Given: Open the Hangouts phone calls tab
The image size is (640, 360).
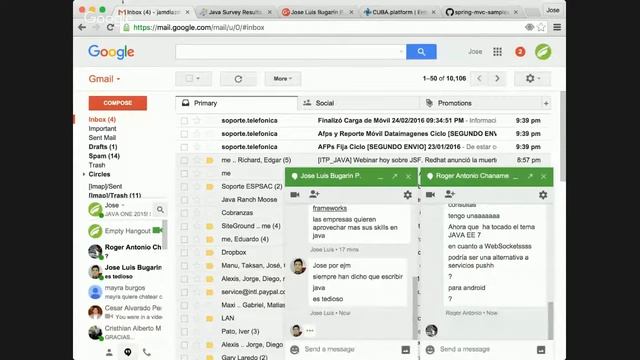Looking at the screenshot, I should (147, 352).
